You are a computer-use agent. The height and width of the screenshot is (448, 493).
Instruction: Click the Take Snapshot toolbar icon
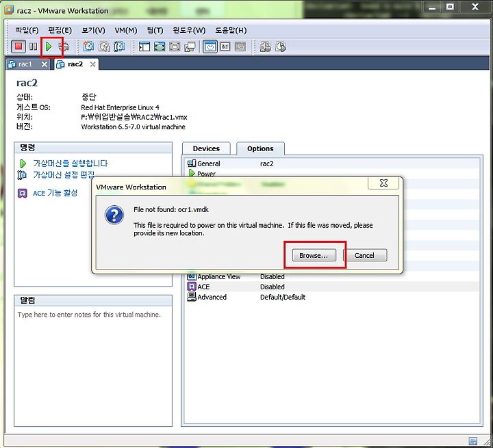click(88, 47)
